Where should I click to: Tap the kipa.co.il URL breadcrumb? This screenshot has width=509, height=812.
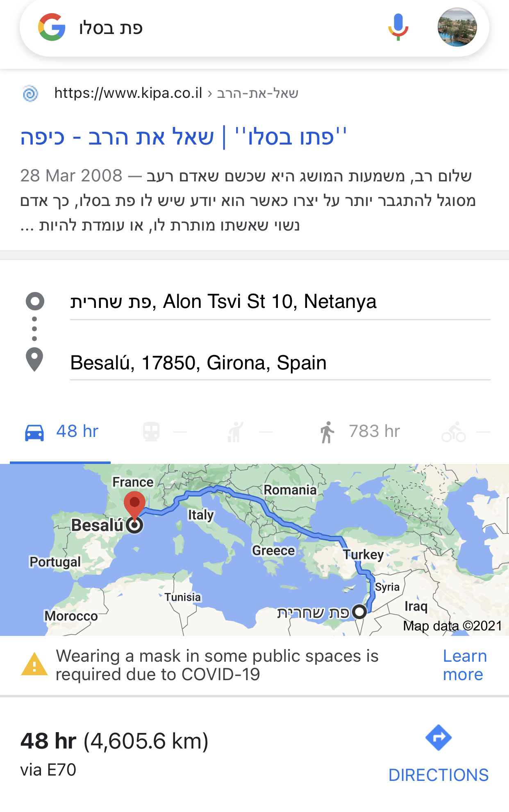click(176, 93)
